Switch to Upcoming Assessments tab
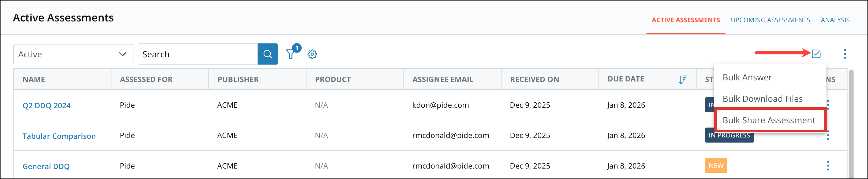Image resolution: width=868 pixels, height=179 pixels. pos(770,20)
